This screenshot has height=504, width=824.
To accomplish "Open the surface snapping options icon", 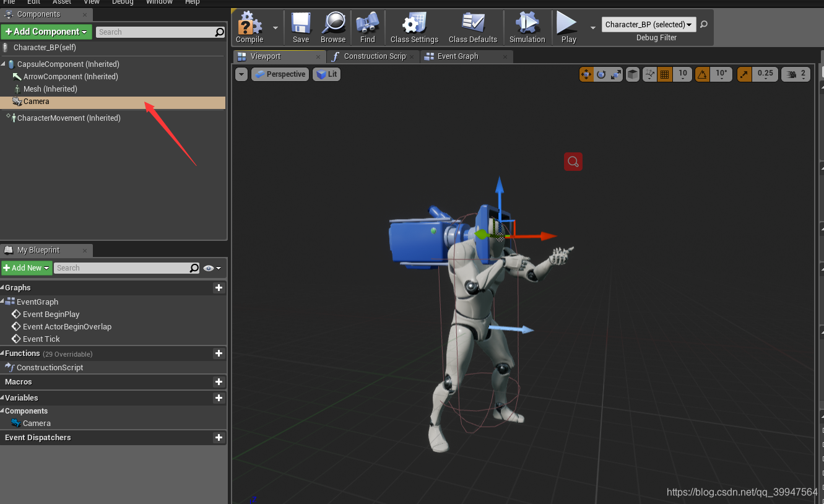I will click(x=649, y=74).
